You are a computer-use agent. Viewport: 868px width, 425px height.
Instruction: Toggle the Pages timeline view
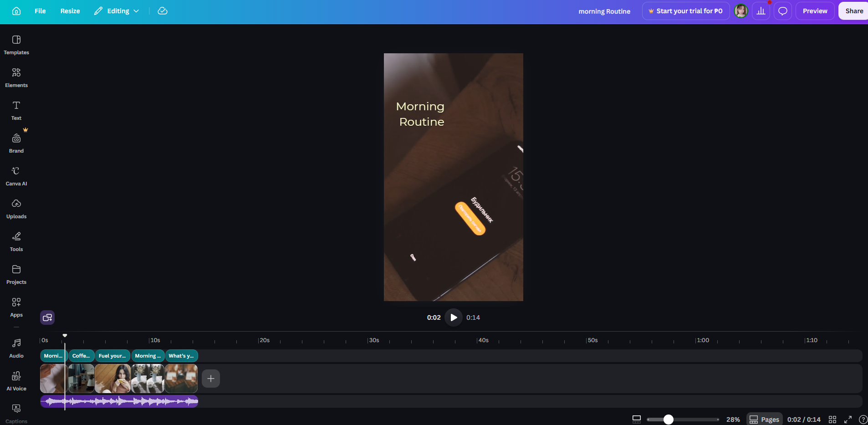764,420
